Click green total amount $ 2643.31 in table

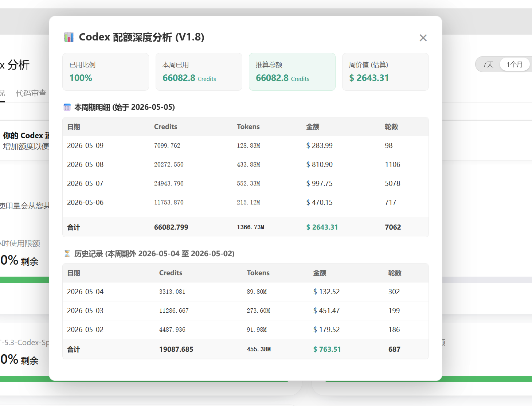tap(322, 227)
